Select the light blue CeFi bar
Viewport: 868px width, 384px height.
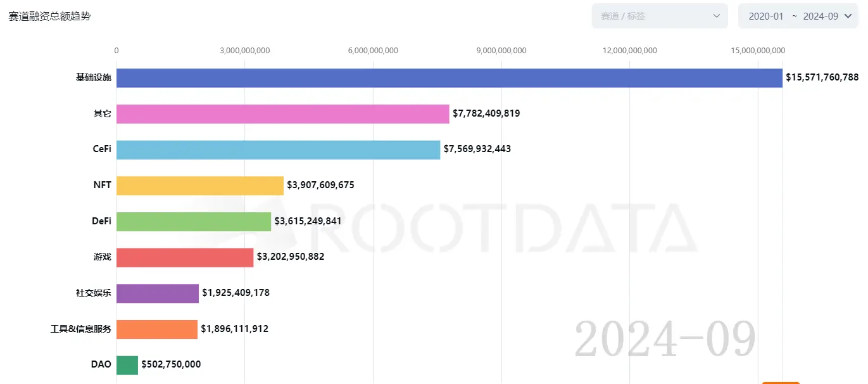click(278, 150)
